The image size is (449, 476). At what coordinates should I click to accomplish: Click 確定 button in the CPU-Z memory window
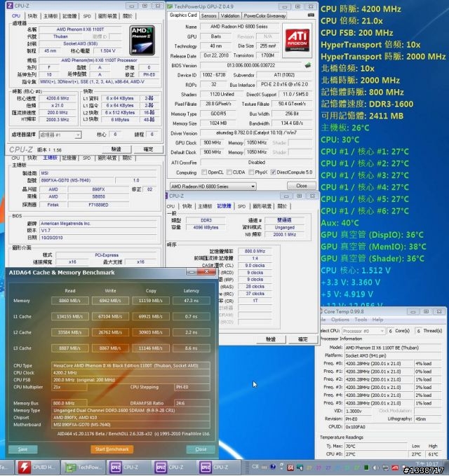[302, 339]
